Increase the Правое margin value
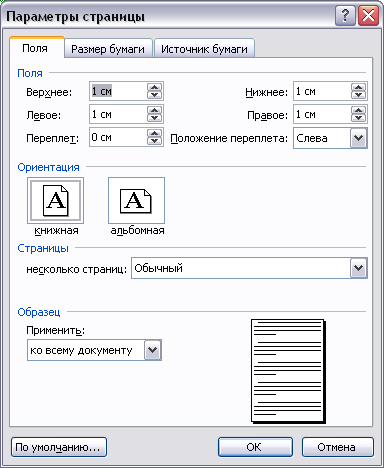 tap(358, 110)
